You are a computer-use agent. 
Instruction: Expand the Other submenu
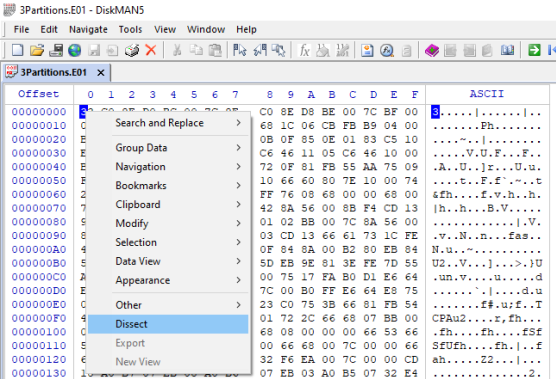[168, 305]
